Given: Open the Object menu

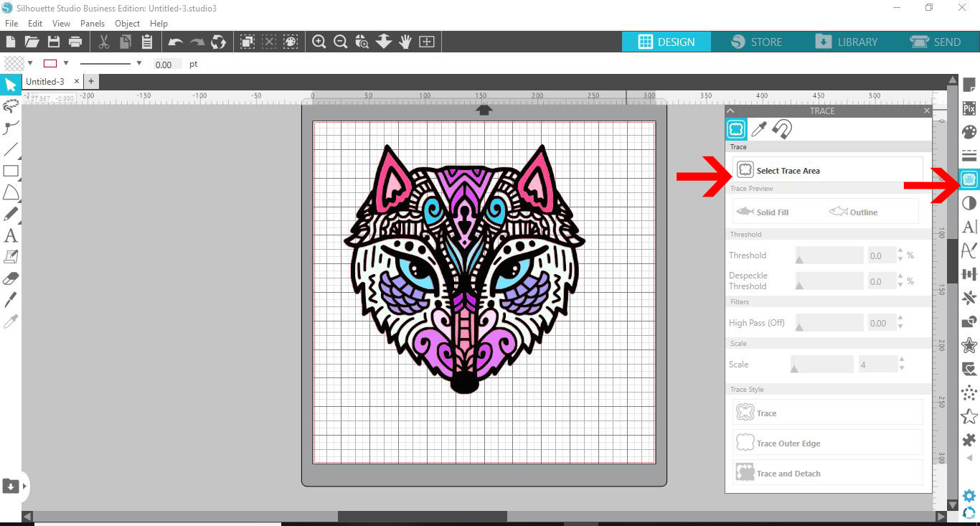Looking at the screenshot, I should tap(128, 24).
